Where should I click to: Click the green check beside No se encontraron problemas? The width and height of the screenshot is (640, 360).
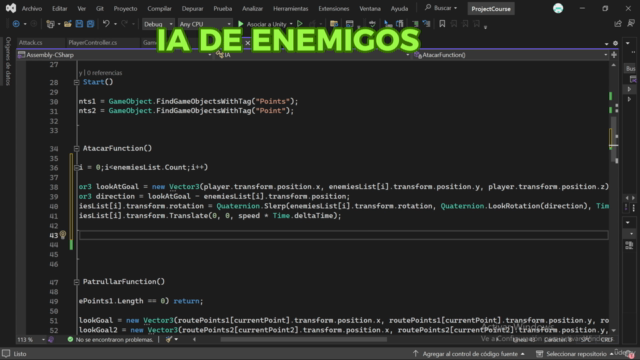[70, 340]
